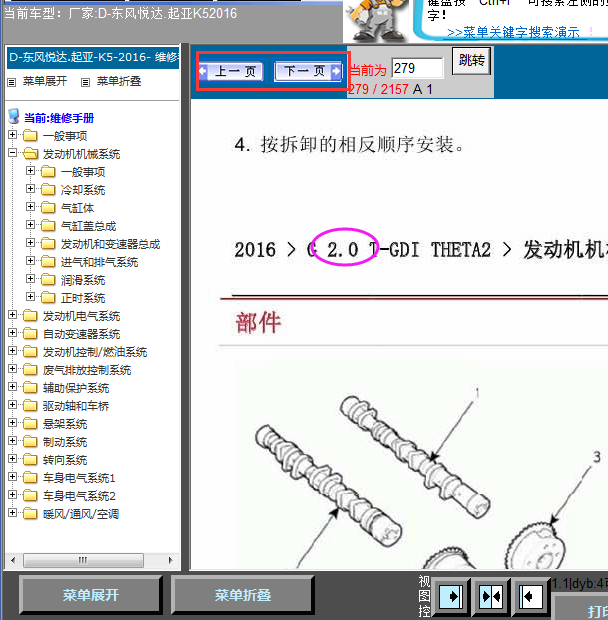Expand the top-level 一般事项 node
Screen dimensions: 608x620
tap(13, 134)
